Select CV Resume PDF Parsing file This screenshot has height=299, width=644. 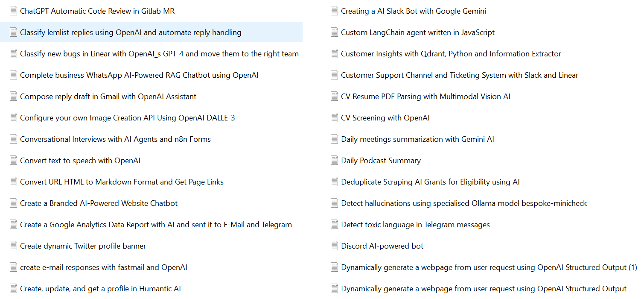click(x=425, y=97)
